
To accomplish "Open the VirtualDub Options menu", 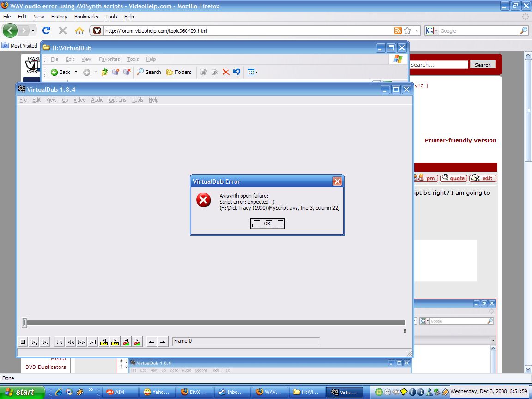I will 117,100.
